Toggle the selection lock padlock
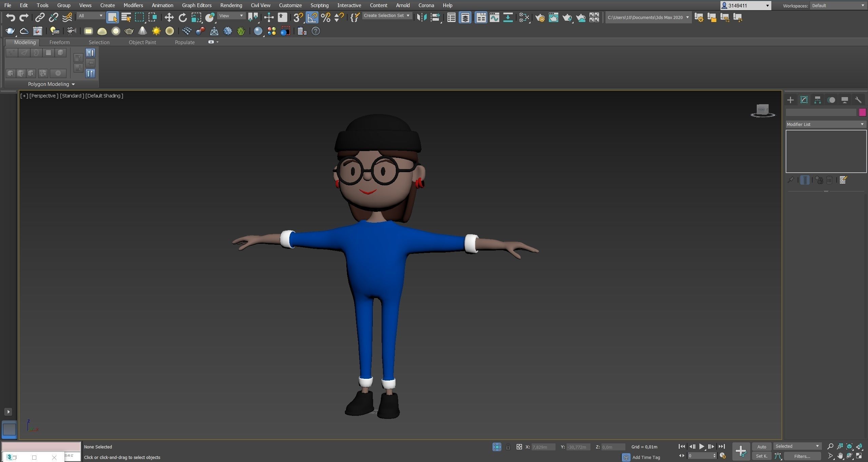Image resolution: width=868 pixels, height=462 pixels. coord(508,447)
